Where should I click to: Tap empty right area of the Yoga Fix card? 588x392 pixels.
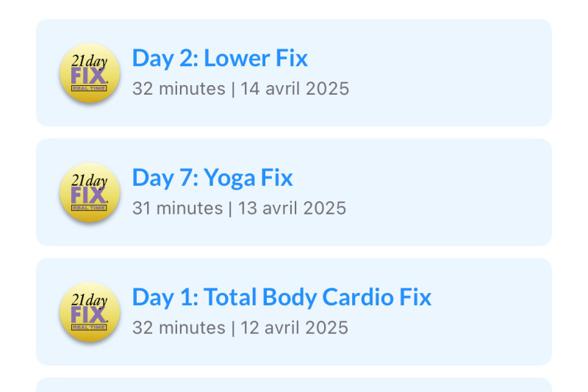pyautogui.click(x=450, y=192)
